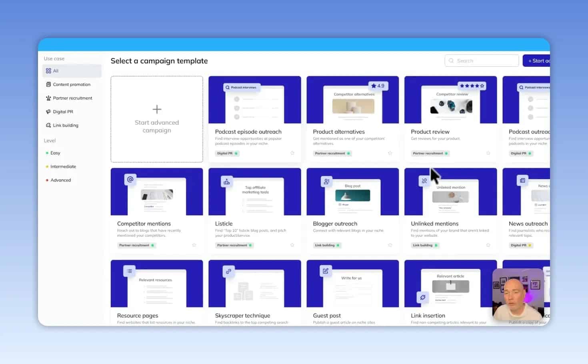Click the Blogger outreach card's person icon
Image resolution: width=588 pixels, height=364 pixels.
click(326, 182)
